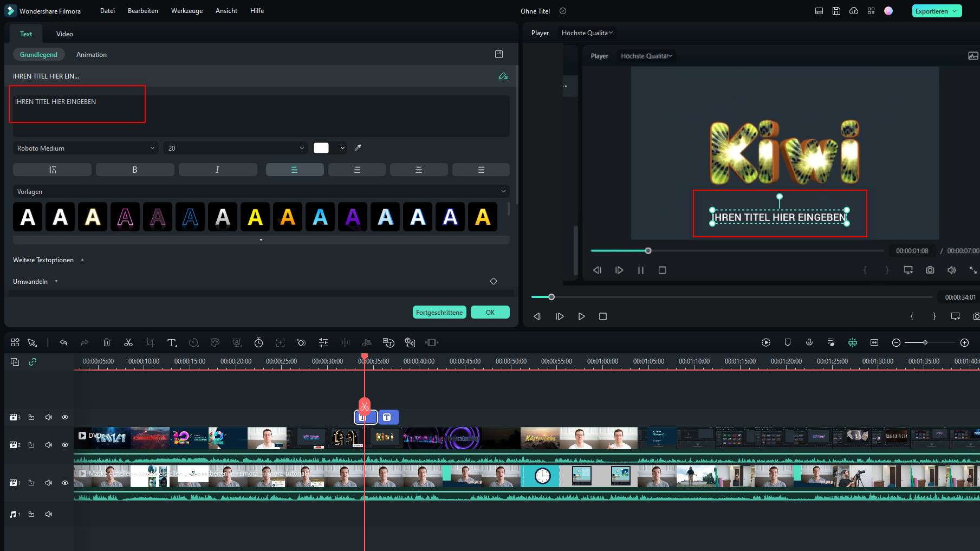The height and width of the screenshot is (551, 980).
Task: Click the Grundlegend button
Action: pyautogui.click(x=38, y=55)
